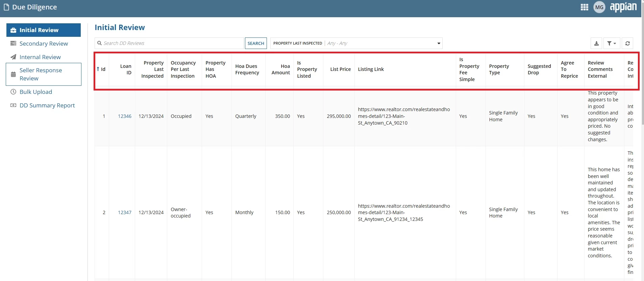
Task: Select the '295,000.00' list price cell
Action: pos(339,116)
